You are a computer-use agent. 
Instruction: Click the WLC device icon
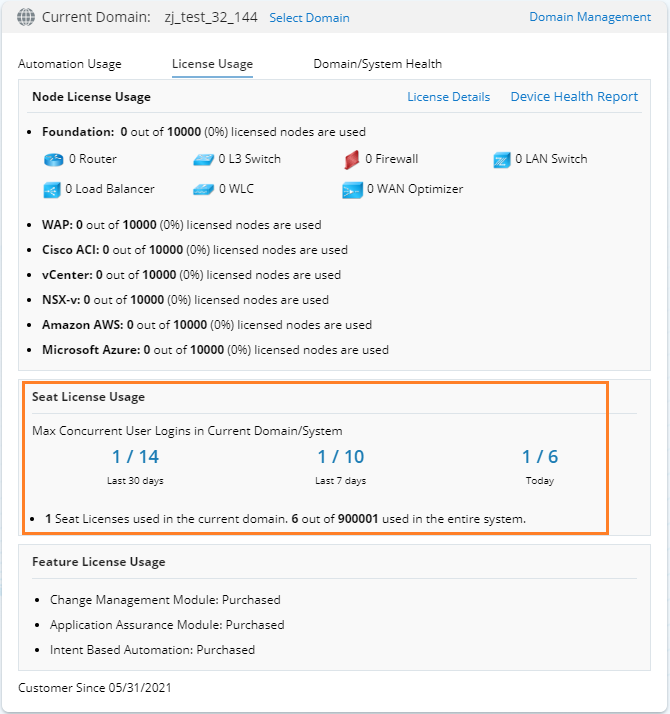coord(203,189)
